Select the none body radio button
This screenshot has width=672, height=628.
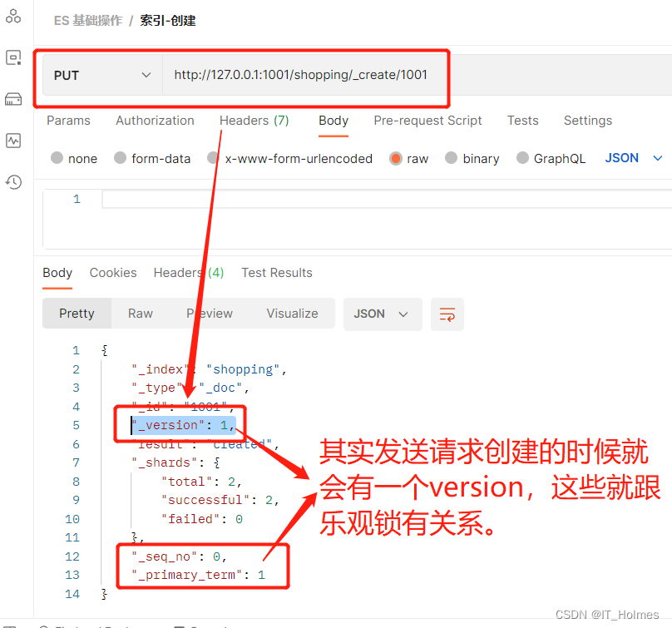[57, 158]
